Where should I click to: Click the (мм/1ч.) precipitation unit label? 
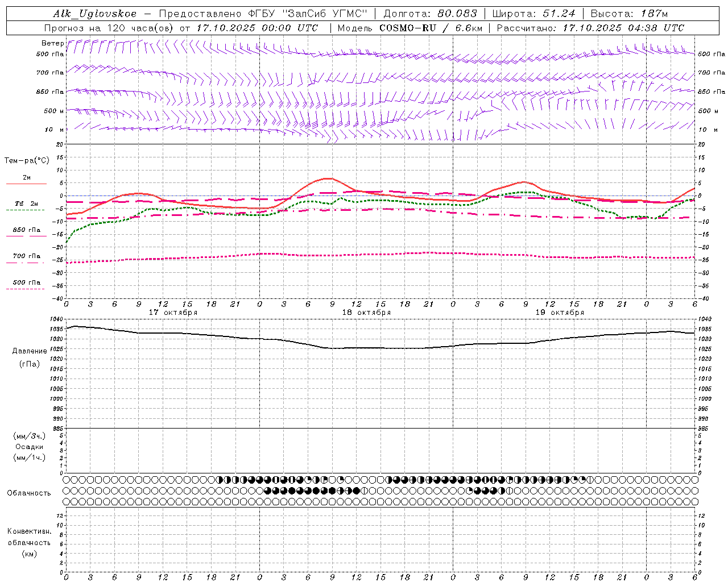point(30,458)
